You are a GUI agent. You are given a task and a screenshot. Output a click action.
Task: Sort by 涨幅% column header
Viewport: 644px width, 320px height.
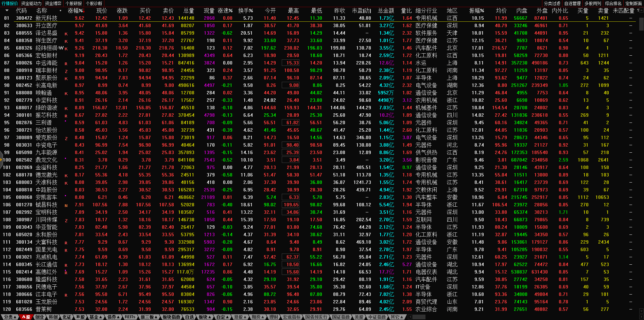pyautogui.click(x=75, y=11)
